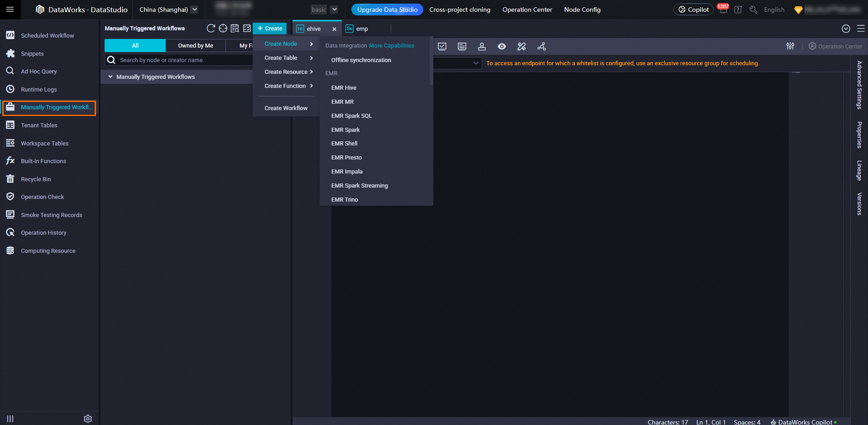Choose EMR Hive from node menu

344,88
